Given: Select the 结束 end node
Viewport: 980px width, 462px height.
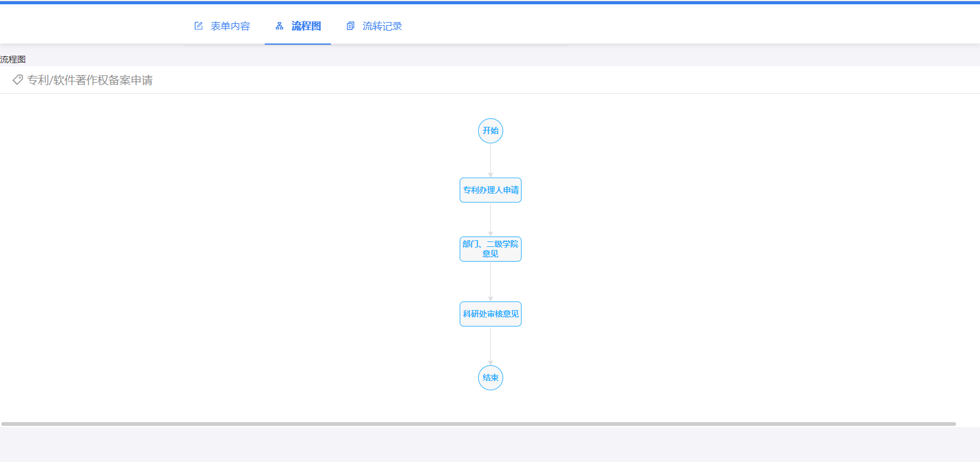Looking at the screenshot, I should [x=490, y=377].
